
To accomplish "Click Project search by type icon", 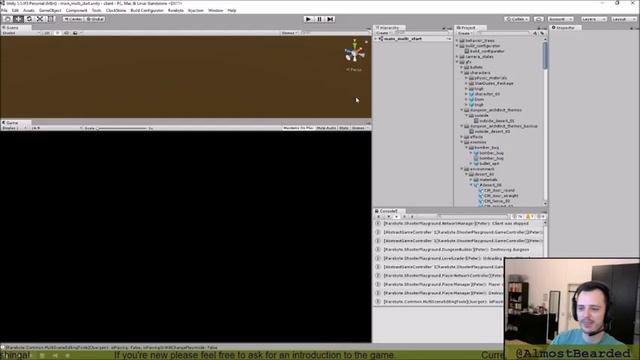I will point(535,33).
